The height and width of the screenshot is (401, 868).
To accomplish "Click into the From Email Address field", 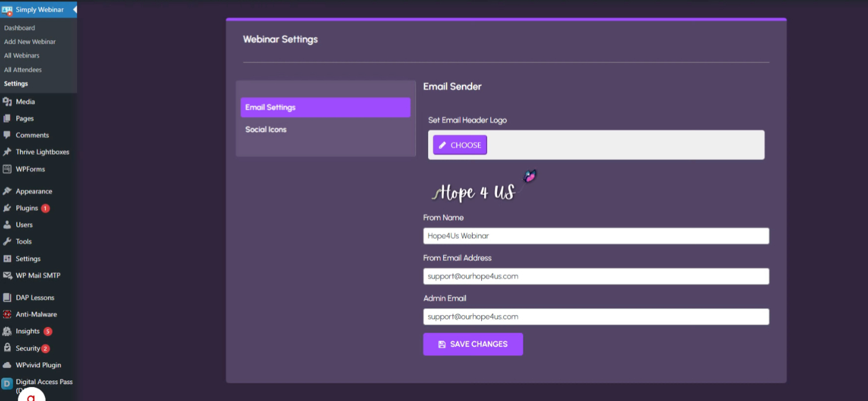I will coord(596,276).
